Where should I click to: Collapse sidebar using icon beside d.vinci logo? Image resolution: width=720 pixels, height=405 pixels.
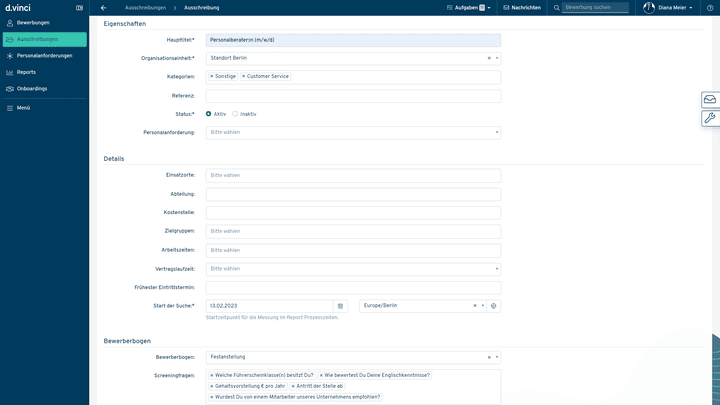79,8
